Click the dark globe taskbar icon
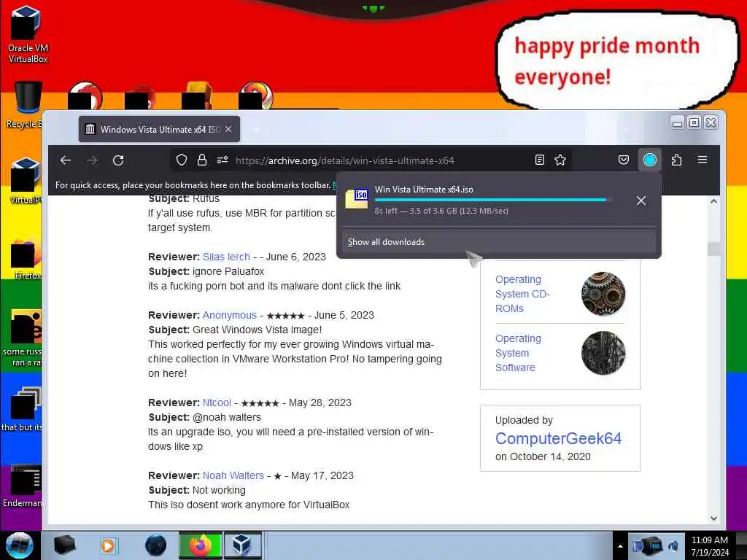This screenshot has width=747, height=560. (156, 545)
